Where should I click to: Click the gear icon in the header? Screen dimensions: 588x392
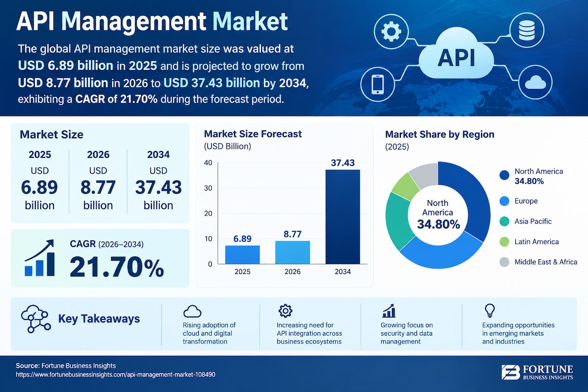coord(391,33)
